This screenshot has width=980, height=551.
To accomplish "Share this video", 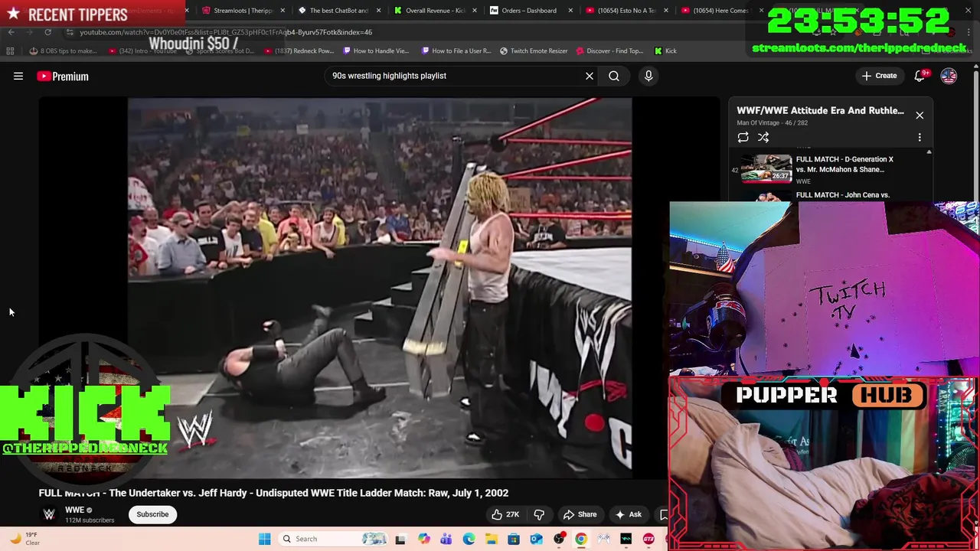I will tap(580, 514).
